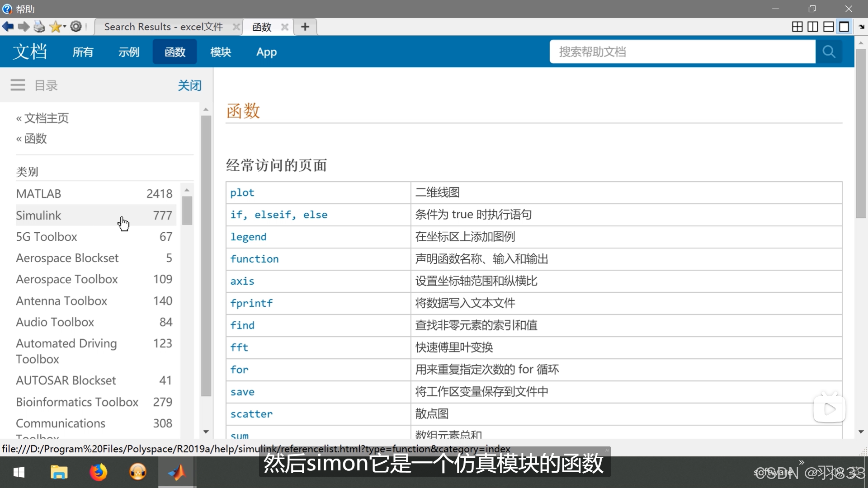Select the single pane layout toggle

pos(844,27)
